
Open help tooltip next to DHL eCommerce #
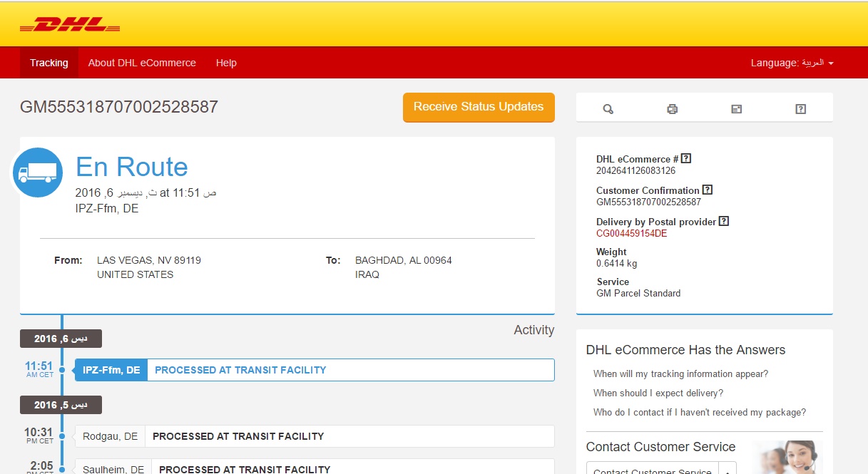(x=686, y=159)
